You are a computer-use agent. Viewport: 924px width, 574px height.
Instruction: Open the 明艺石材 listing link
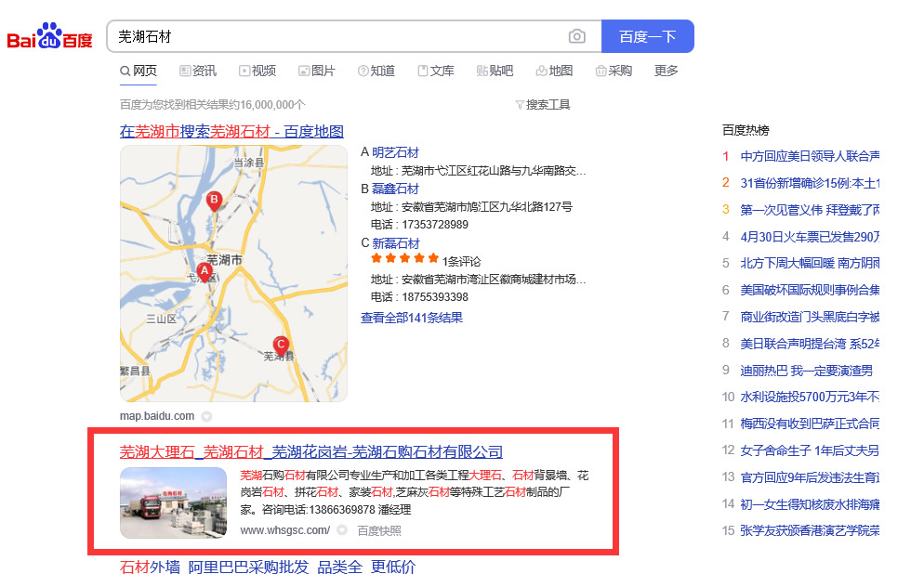point(395,152)
